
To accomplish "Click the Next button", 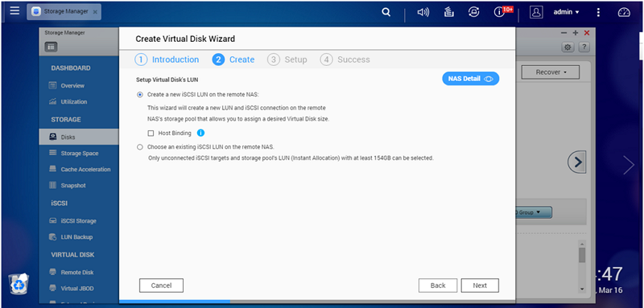I will coord(480,285).
